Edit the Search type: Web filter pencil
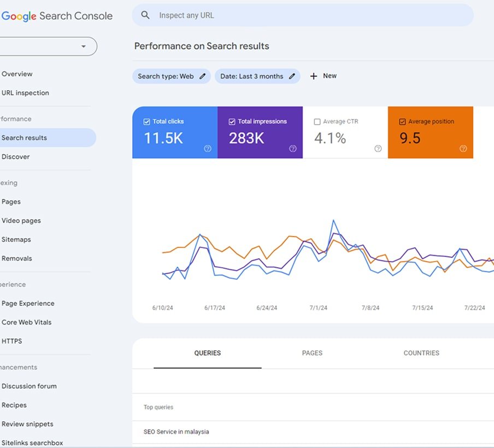Image resolution: width=494 pixels, height=448 pixels. coord(203,76)
